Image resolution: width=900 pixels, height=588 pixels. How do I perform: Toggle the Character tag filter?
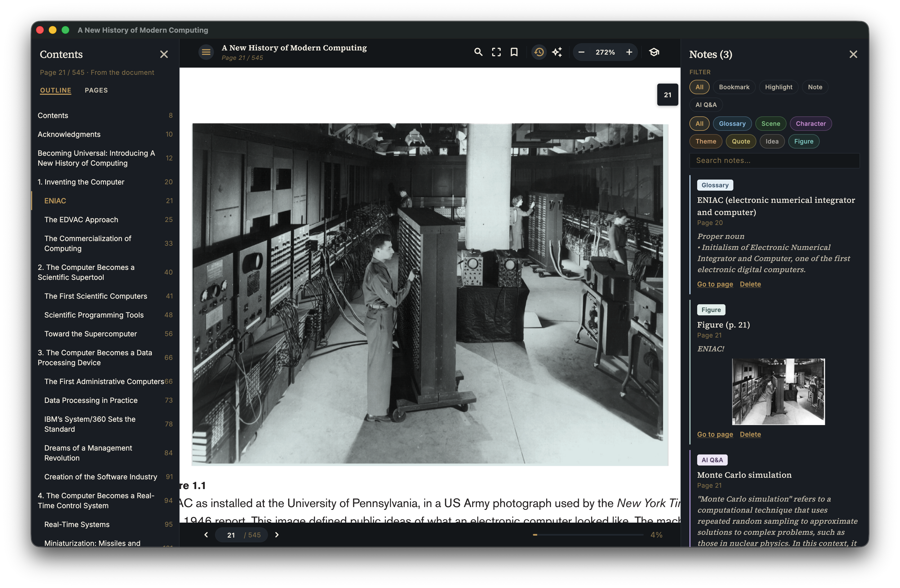point(810,124)
